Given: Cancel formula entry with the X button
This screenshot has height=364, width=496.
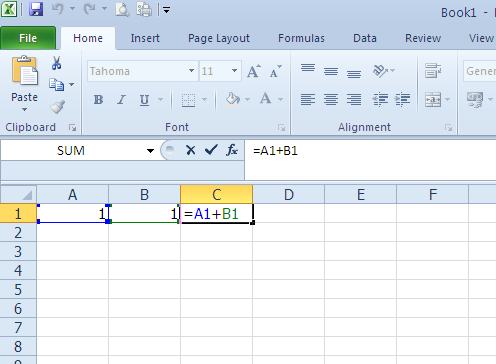Looking at the screenshot, I should tap(191, 150).
